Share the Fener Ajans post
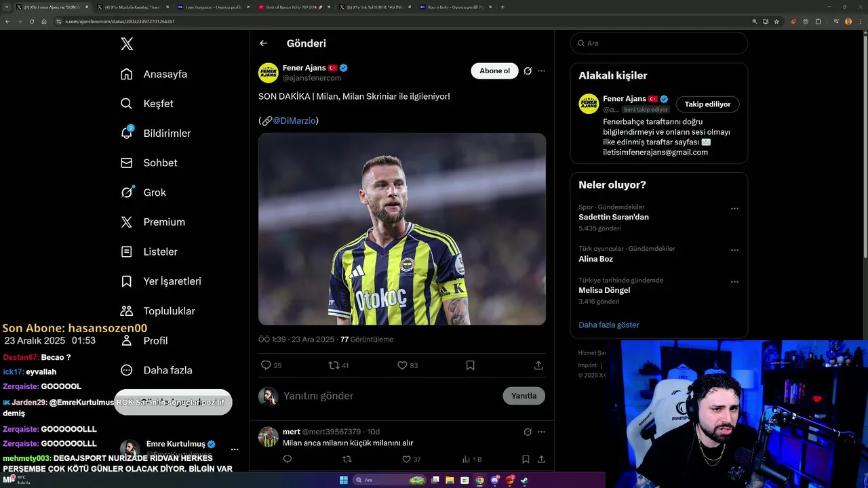 coord(538,365)
